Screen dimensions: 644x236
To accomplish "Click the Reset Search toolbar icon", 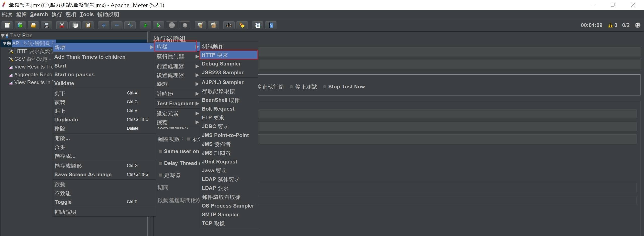I will (x=242, y=25).
